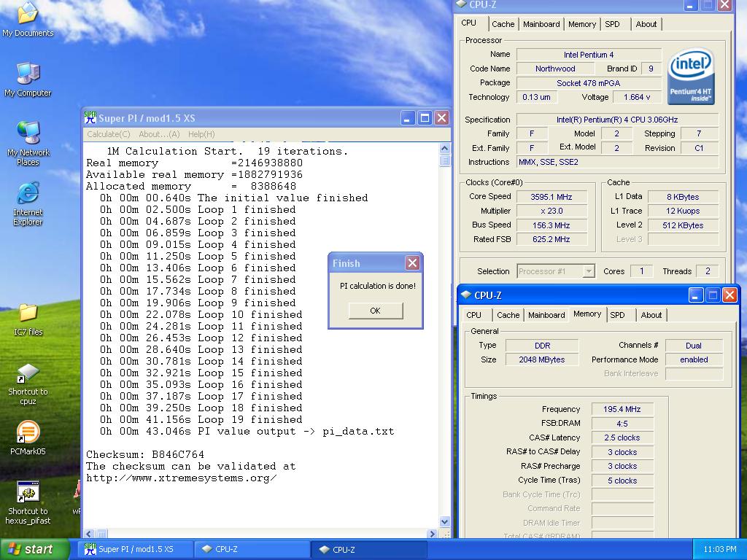Activate the second CPU-Z taskbar button
747x560 pixels.
(x=368, y=549)
